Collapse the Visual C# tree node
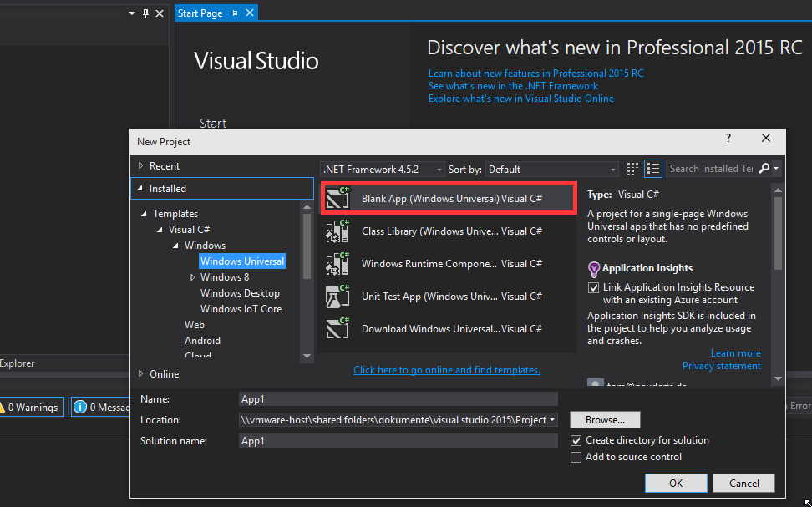 (x=160, y=230)
